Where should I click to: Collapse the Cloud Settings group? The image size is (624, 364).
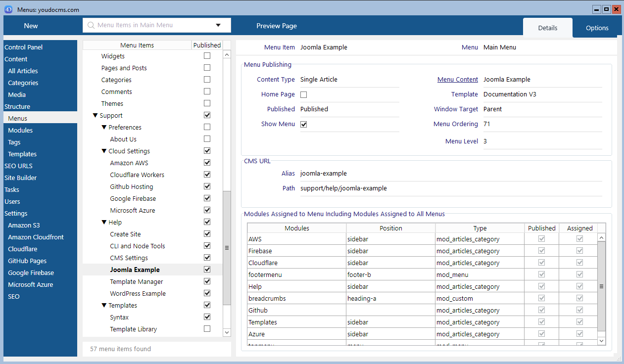tap(104, 151)
